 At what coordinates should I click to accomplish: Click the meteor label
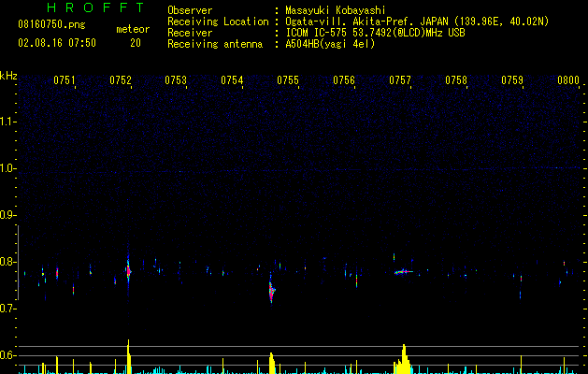tap(133, 29)
